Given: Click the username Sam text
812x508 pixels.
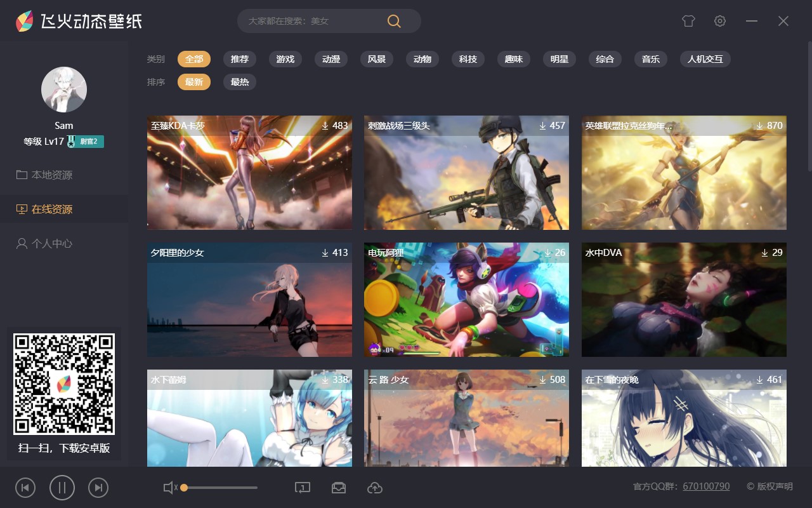Looking at the screenshot, I should (64, 126).
